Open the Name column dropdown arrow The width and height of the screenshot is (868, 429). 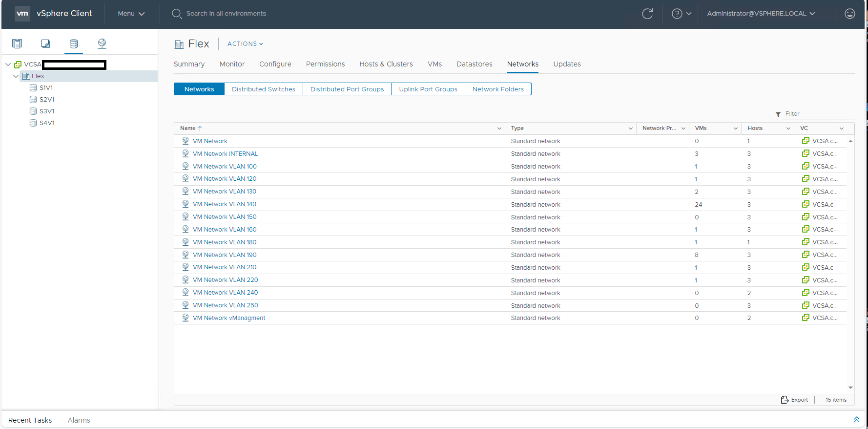click(499, 129)
